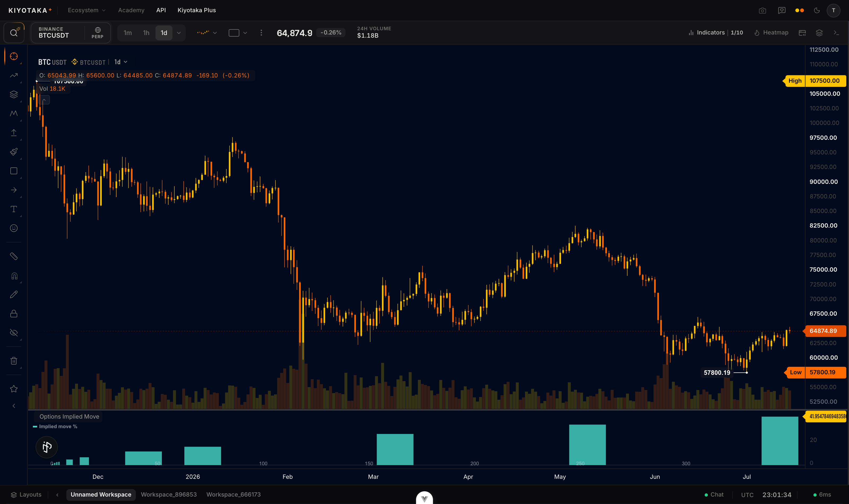Switch to Workspace_666173 tab
This screenshot has width=849, height=504.
pyautogui.click(x=234, y=494)
